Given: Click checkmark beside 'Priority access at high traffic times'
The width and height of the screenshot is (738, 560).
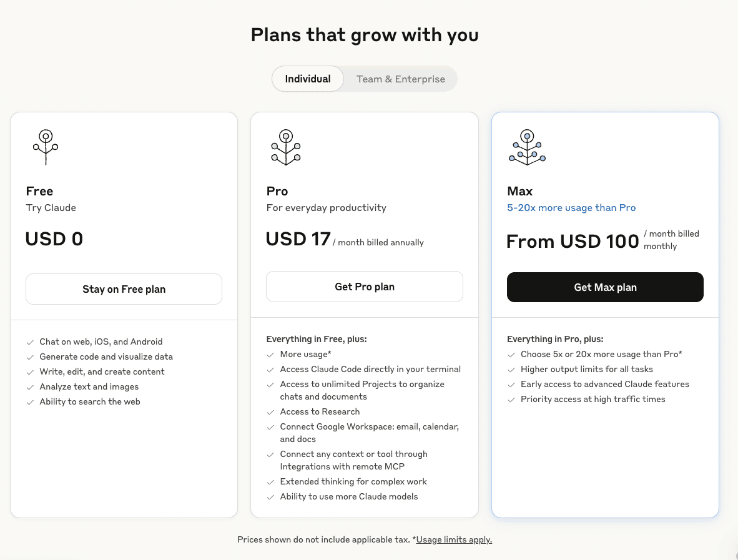Looking at the screenshot, I should click(511, 400).
